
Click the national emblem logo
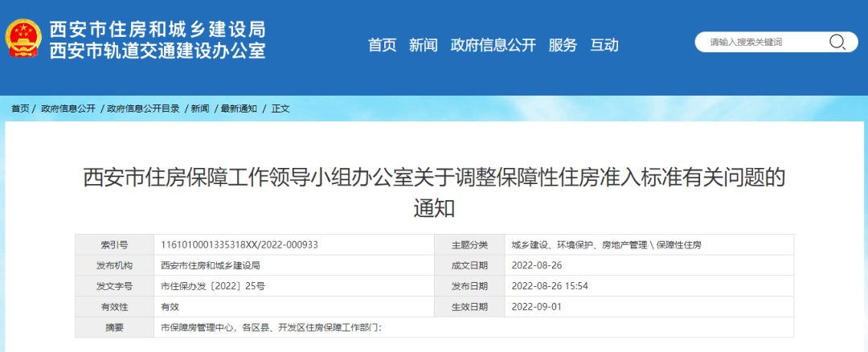[24, 39]
